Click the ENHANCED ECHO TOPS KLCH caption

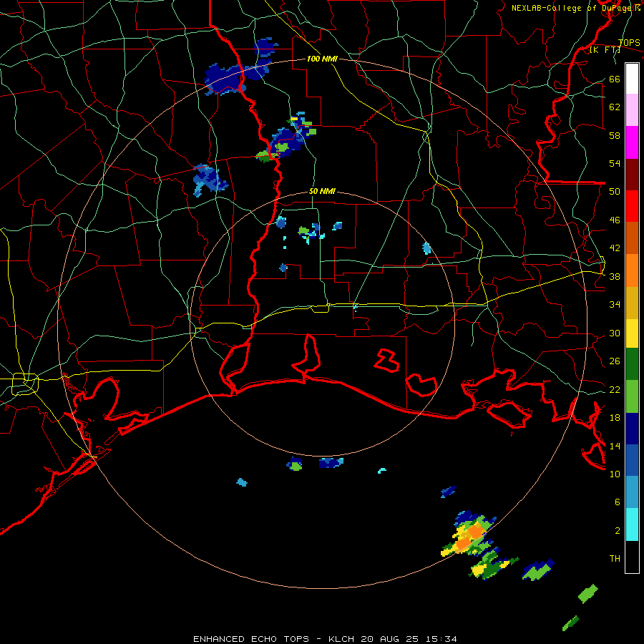coord(325,639)
